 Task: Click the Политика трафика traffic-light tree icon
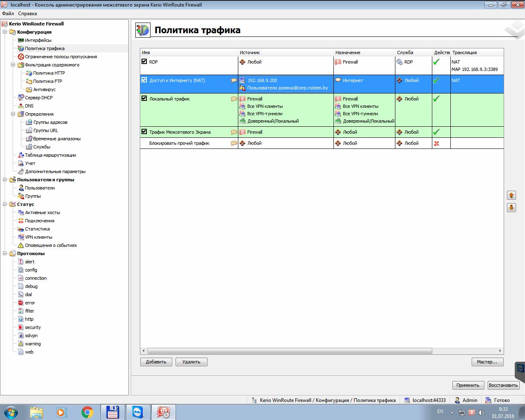point(21,48)
